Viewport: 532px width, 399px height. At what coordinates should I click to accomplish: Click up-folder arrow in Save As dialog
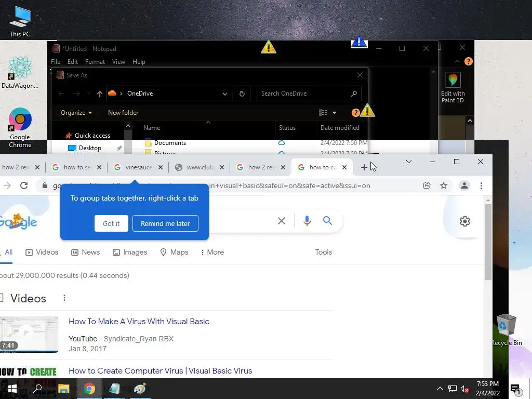[x=99, y=94]
